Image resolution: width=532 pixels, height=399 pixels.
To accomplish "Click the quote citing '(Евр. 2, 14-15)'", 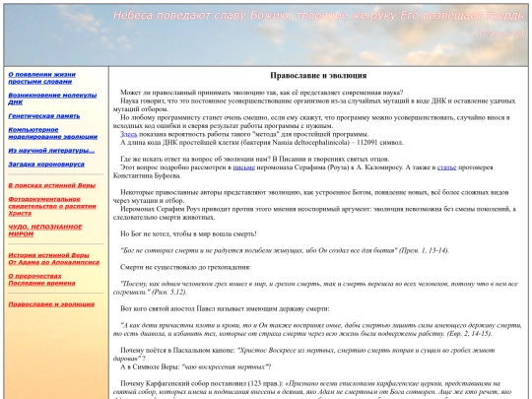I will [x=317, y=329].
